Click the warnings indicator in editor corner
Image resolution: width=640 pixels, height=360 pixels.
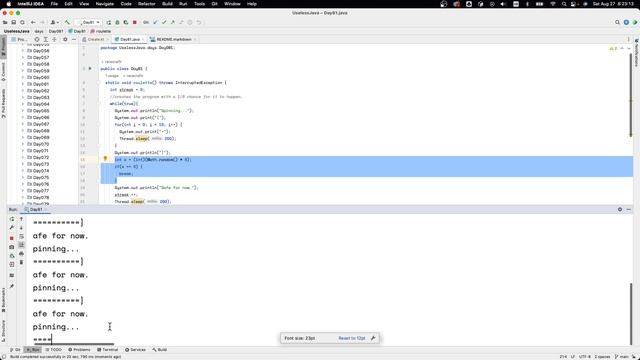(613, 48)
